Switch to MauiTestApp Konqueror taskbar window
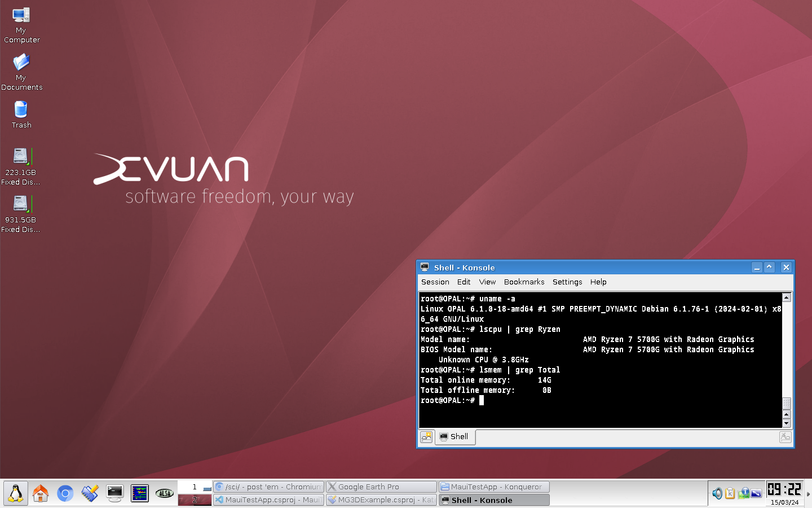This screenshot has width=812, height=508. (495, 487)
